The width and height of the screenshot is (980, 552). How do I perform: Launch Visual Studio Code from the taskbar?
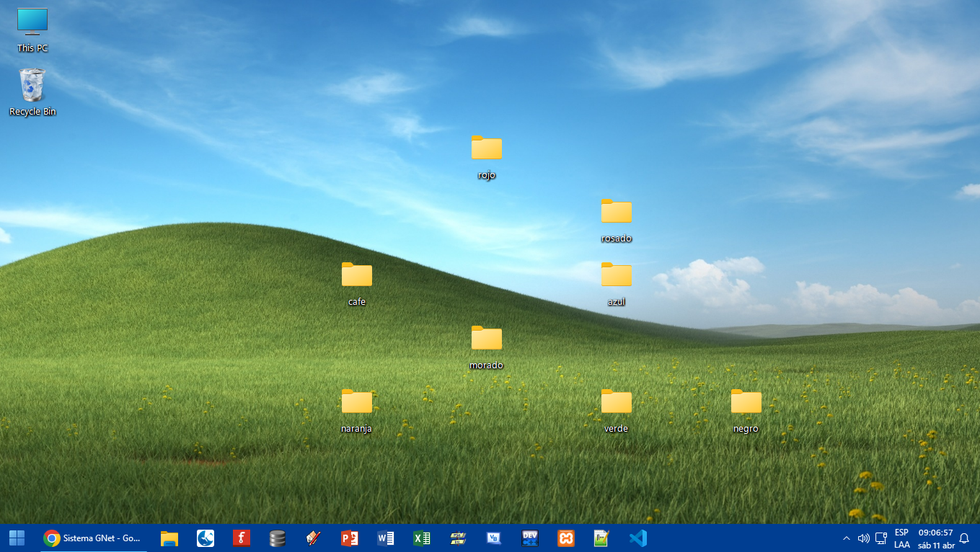pyautogui.click(x=638, y=538)
